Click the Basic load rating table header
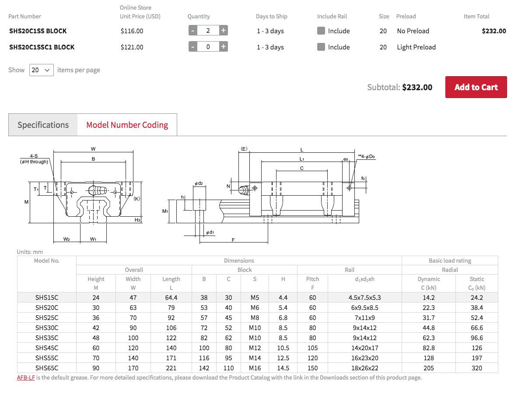The height and width of the screenshot is (401, 532). pos(450,260)
